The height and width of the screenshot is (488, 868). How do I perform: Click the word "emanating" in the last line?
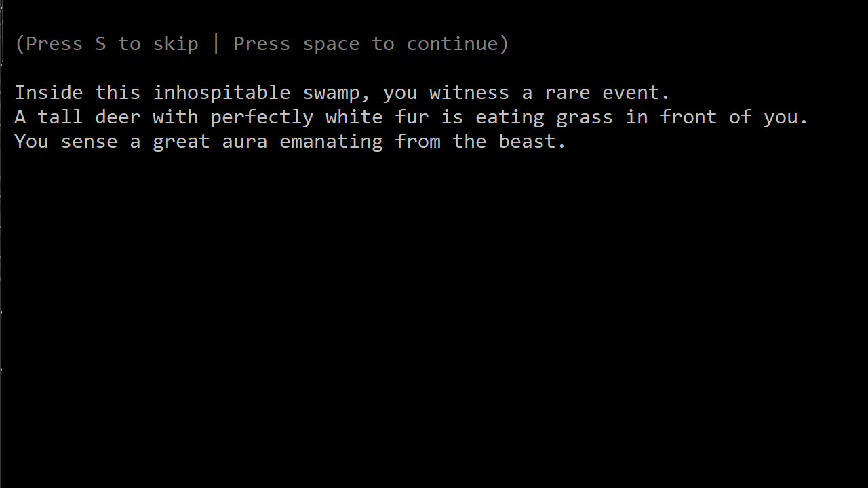point(331,142)
